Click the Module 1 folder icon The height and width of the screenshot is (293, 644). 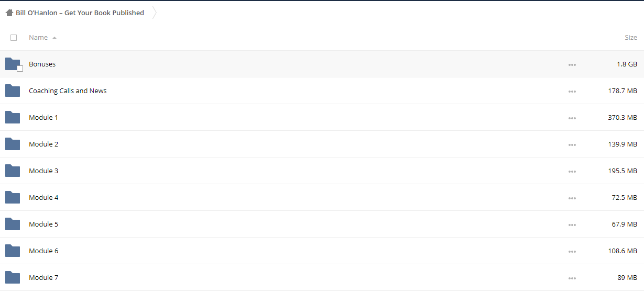click(13, 117)
